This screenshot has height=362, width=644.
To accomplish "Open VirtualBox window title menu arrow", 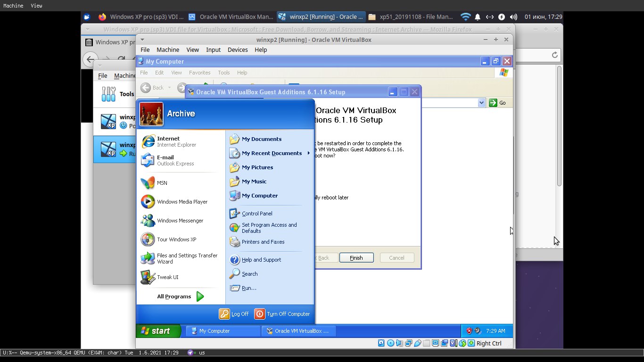I will pyautogui.click(x=142, y=40).
